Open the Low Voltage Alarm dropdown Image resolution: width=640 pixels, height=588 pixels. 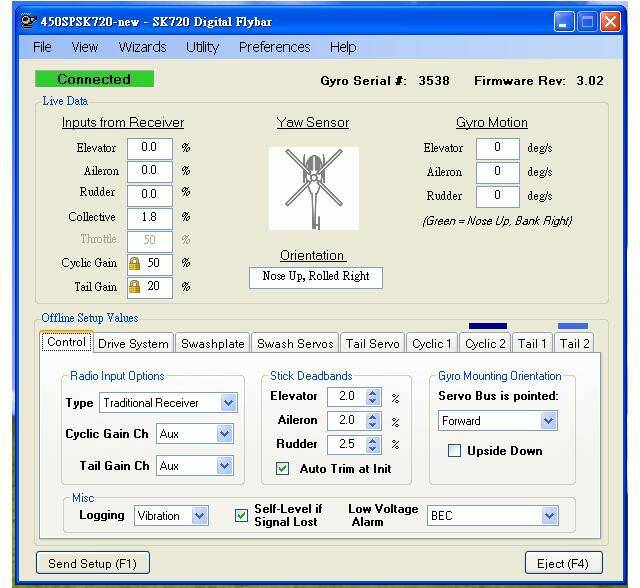click(x=549, y=516)
